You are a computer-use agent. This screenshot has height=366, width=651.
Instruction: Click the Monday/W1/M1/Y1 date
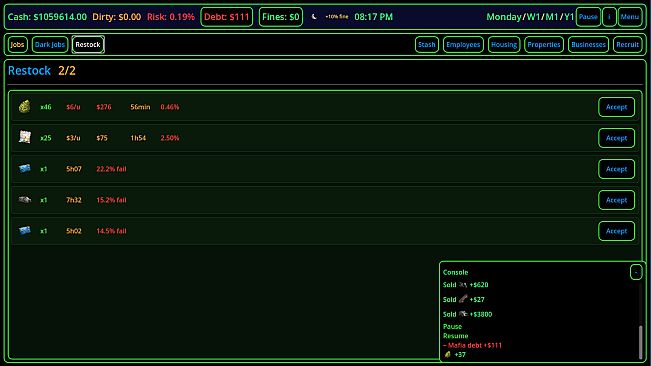coord(530,17)
